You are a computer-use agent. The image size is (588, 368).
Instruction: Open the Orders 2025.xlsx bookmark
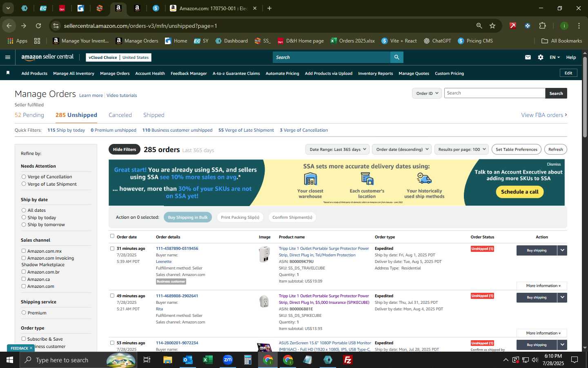click(353, 41)
